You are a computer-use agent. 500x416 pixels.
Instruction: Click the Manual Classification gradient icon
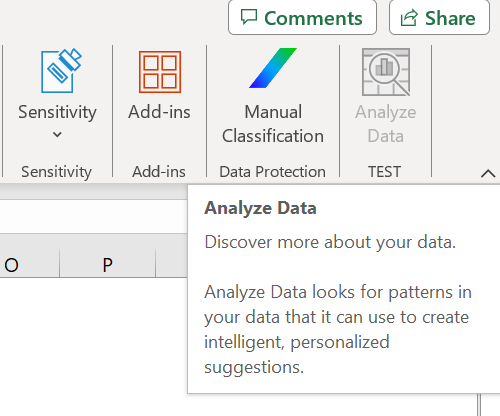tap(273, 68)
